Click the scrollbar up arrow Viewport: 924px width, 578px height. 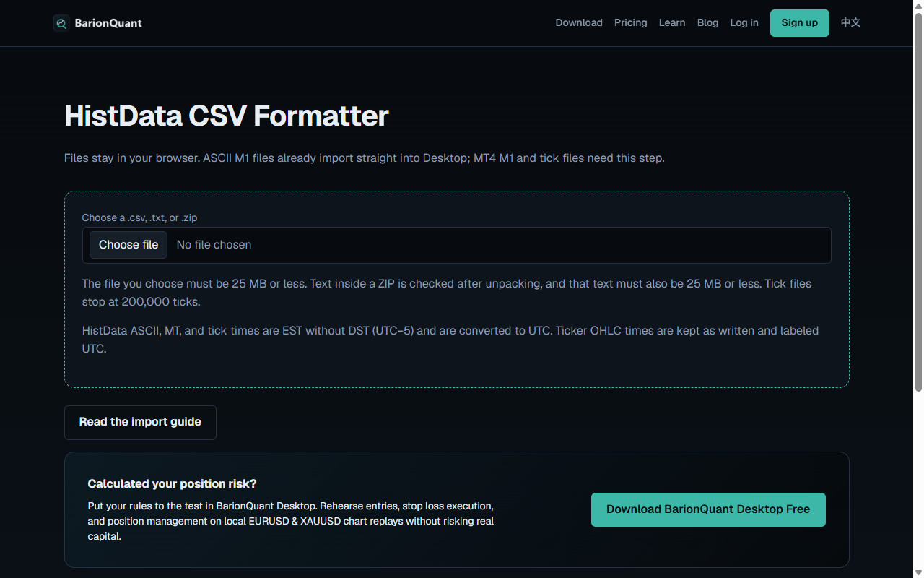click(x=918, y=5)
